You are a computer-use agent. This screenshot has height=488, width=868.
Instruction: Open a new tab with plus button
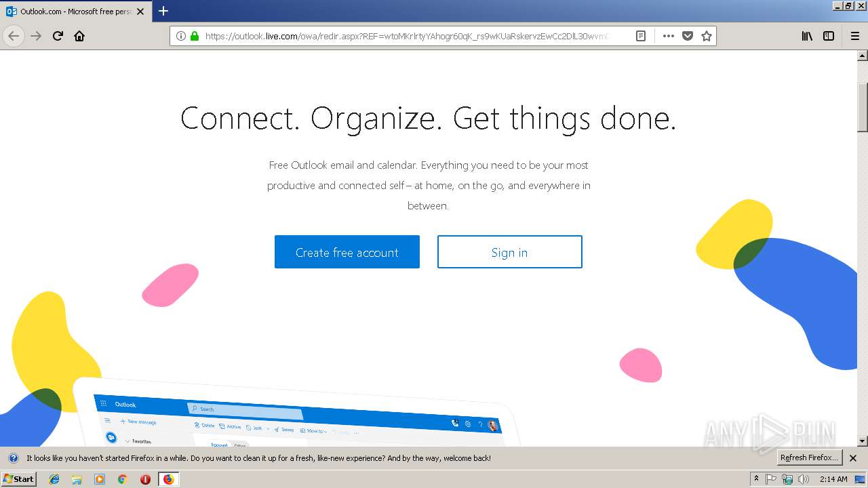tap(163, 11)
